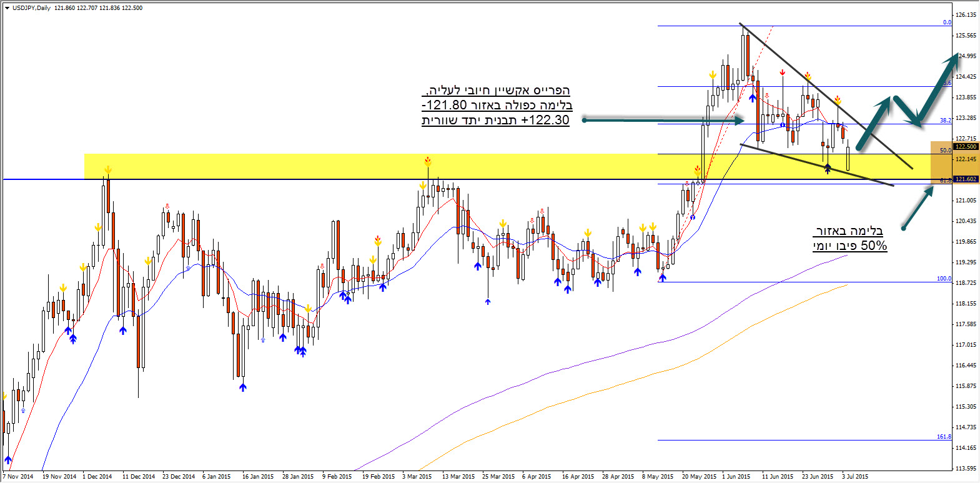Click the 118.725 price axis label
The width and height of the screenshot is (980, 483).
pos(966,282)
